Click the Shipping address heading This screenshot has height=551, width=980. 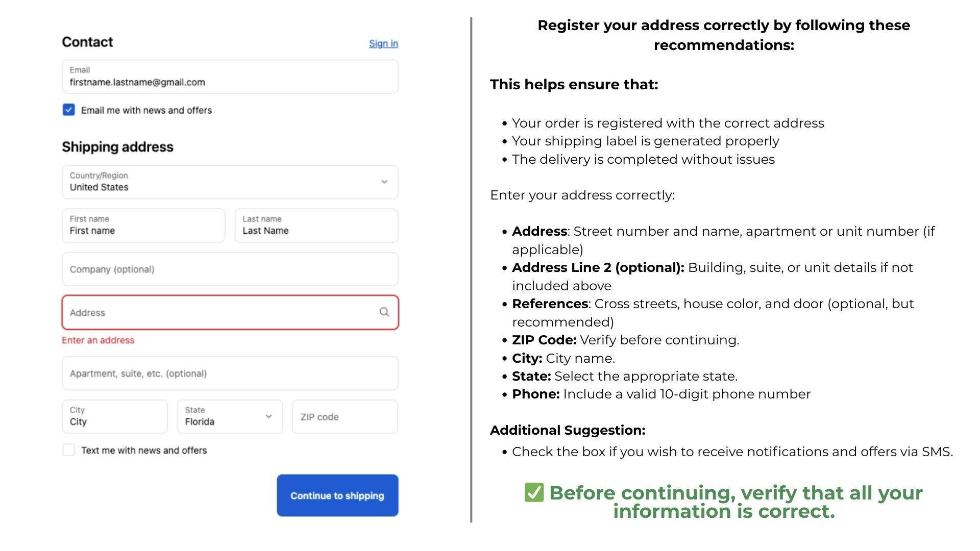pos(117,147)
